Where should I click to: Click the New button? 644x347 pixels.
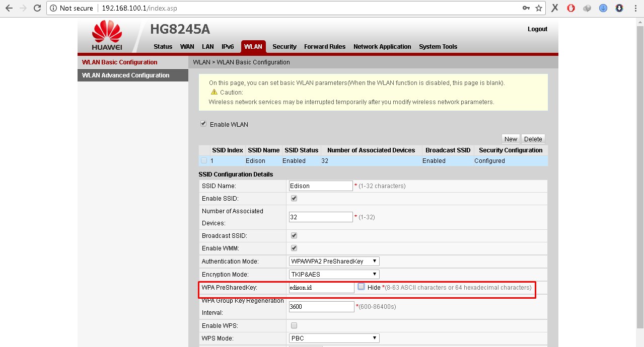pyautogui.click(x=510, y=139)
